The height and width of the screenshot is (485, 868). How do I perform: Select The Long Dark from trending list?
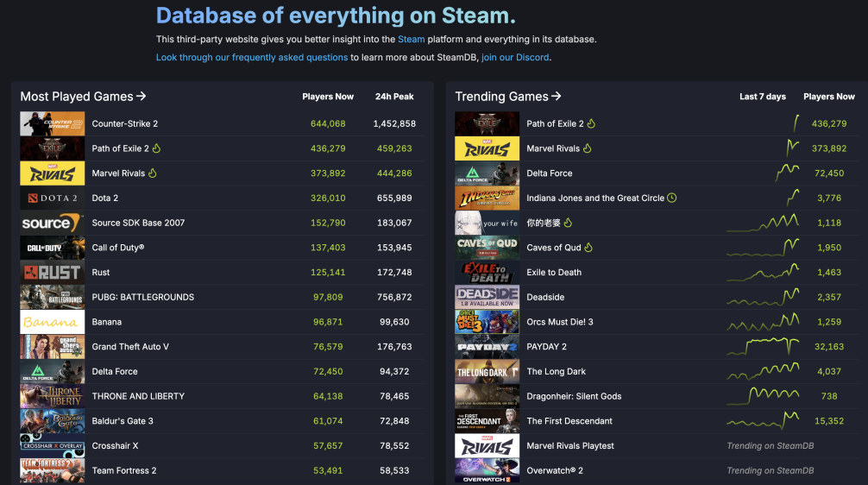(556, 372)
